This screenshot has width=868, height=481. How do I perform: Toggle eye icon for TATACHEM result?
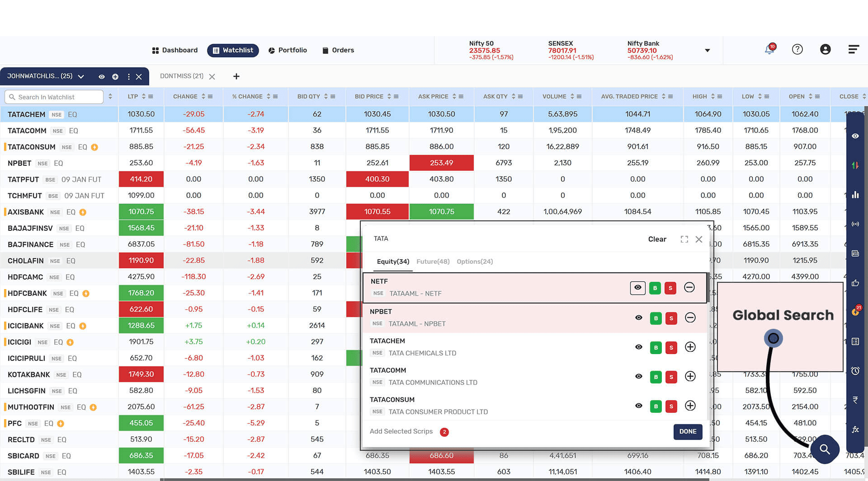[x=639, y=347]
